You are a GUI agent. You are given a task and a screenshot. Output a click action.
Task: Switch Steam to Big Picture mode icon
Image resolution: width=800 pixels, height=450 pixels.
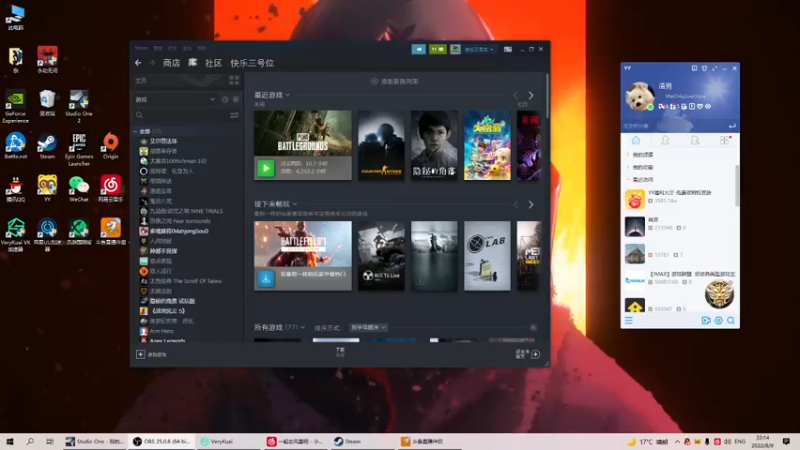coord(508,49)
